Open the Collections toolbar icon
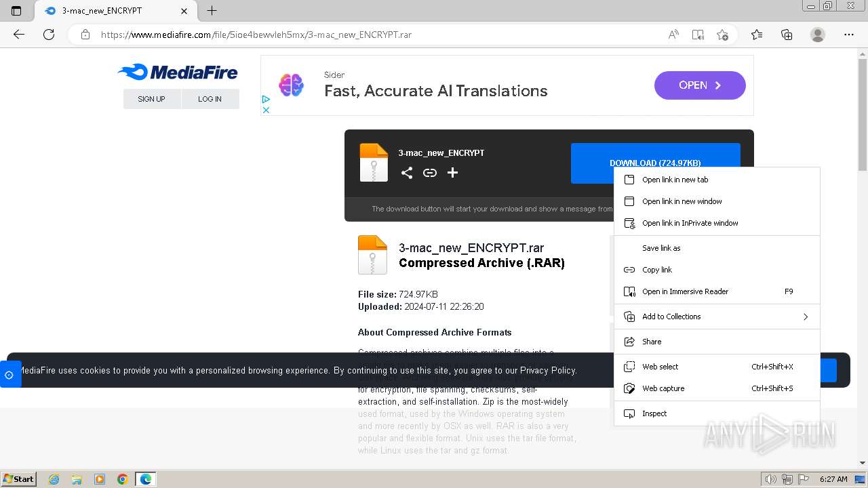The width and height of the screenshot is (868, 488). pos(787,35)
